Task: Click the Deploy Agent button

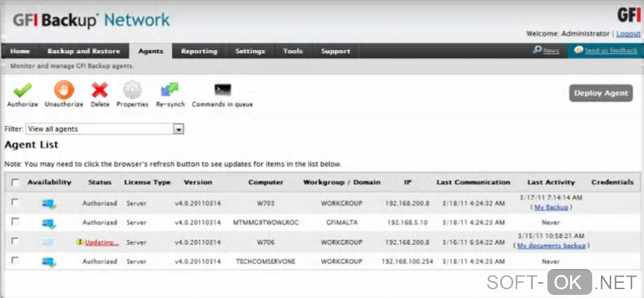Action: tap(601, 93)
